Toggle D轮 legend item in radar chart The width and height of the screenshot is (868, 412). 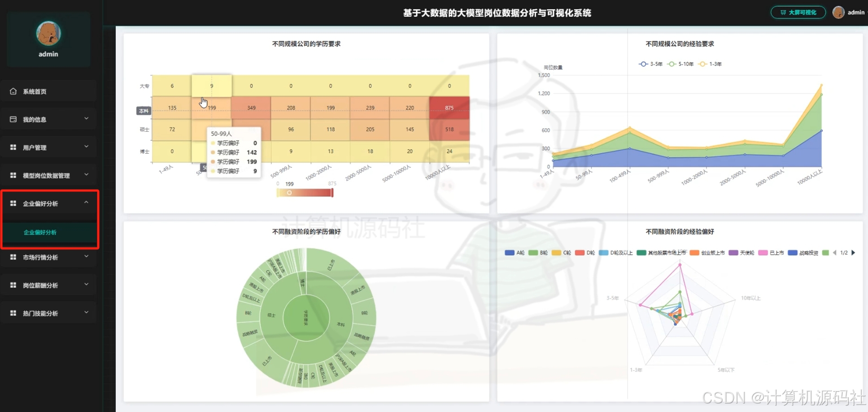pos(585,253)
